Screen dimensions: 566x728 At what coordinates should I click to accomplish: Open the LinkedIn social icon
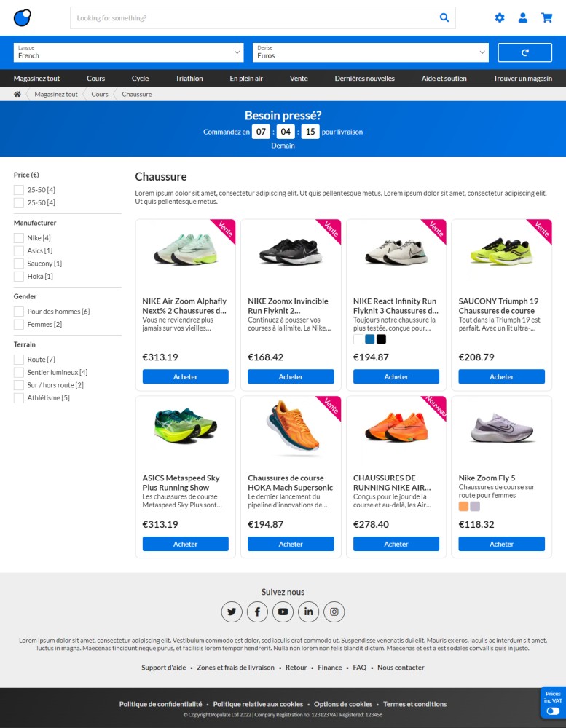(308, 612)
